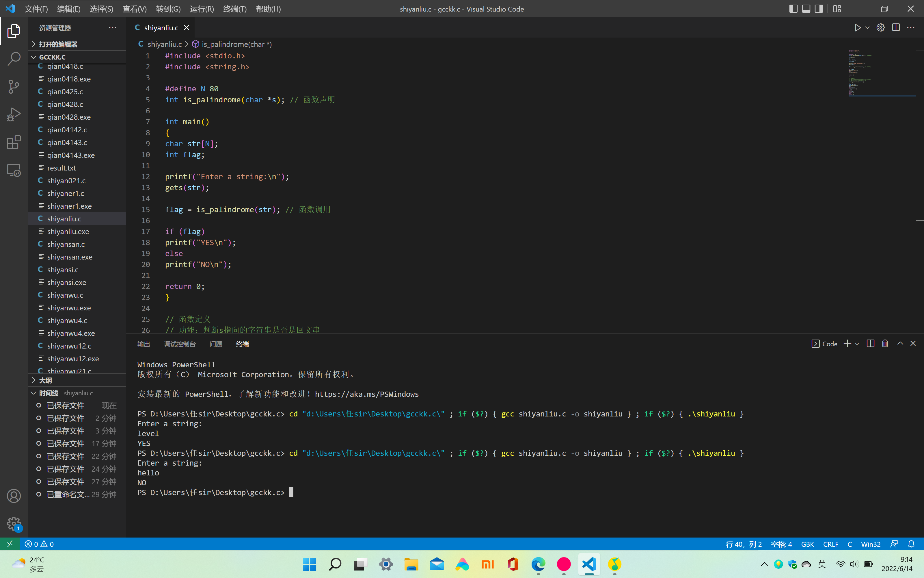Open the Windows Start button
Viewport: 924px width, 578px height.
(309, 564)
